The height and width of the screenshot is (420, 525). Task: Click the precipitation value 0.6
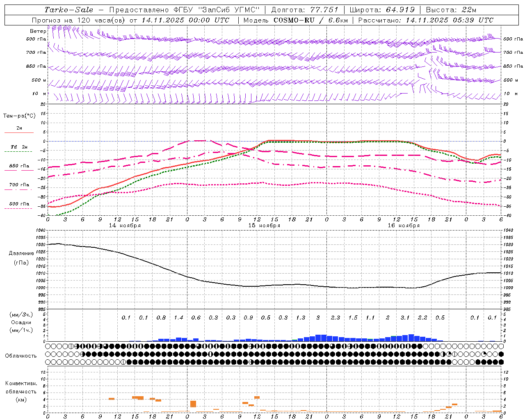pos(196,317)
